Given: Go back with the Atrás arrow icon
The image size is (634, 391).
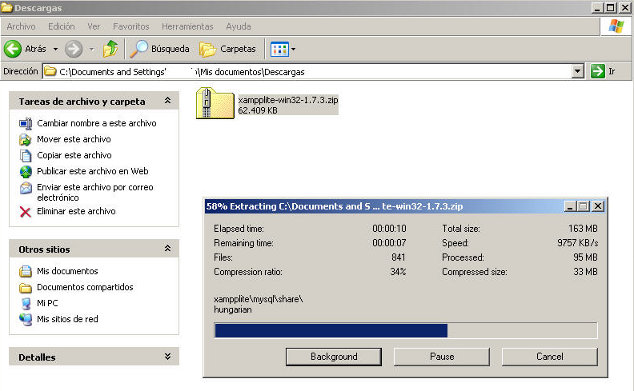Looking at the screenshot, I should point(13,49).
